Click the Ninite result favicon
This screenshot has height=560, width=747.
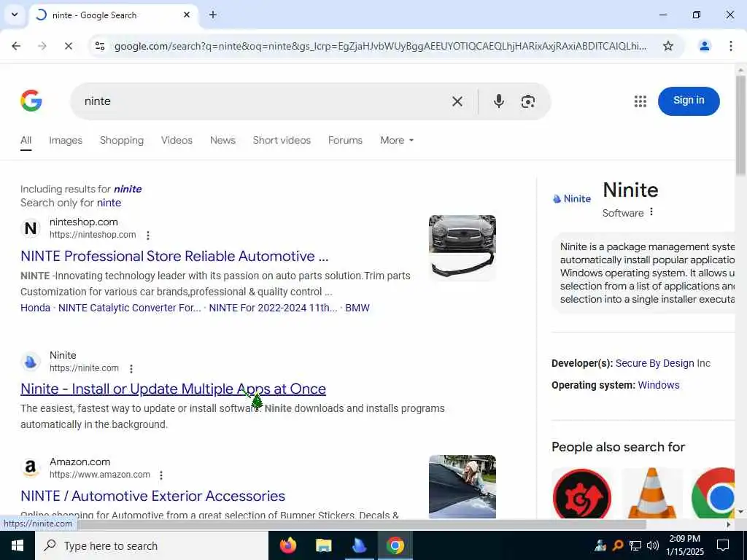click(x=31, y=362)
